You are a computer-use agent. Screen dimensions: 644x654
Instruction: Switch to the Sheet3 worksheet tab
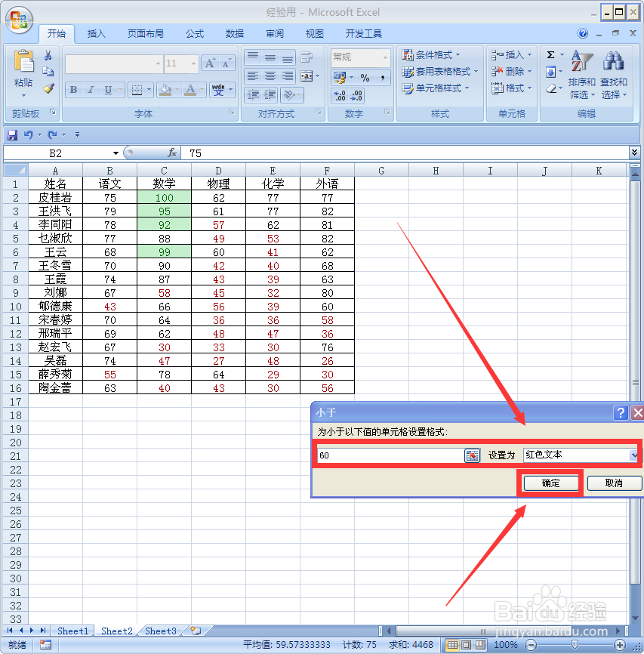[161, 631]
